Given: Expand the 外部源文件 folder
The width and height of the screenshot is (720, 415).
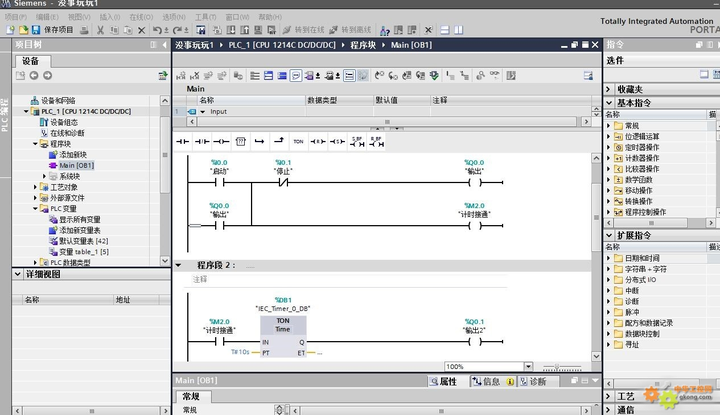Looking at the screenshot, I should 35,198.
